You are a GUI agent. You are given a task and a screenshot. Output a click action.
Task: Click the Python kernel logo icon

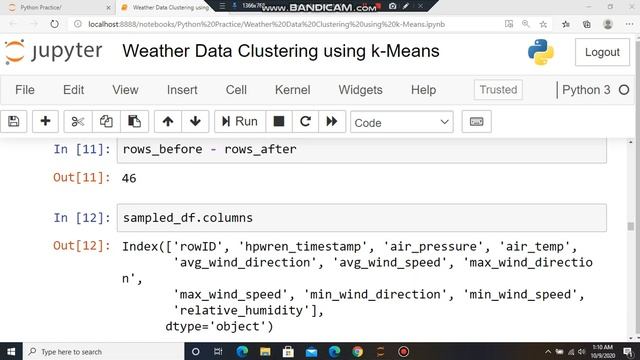tap(541, 52)
